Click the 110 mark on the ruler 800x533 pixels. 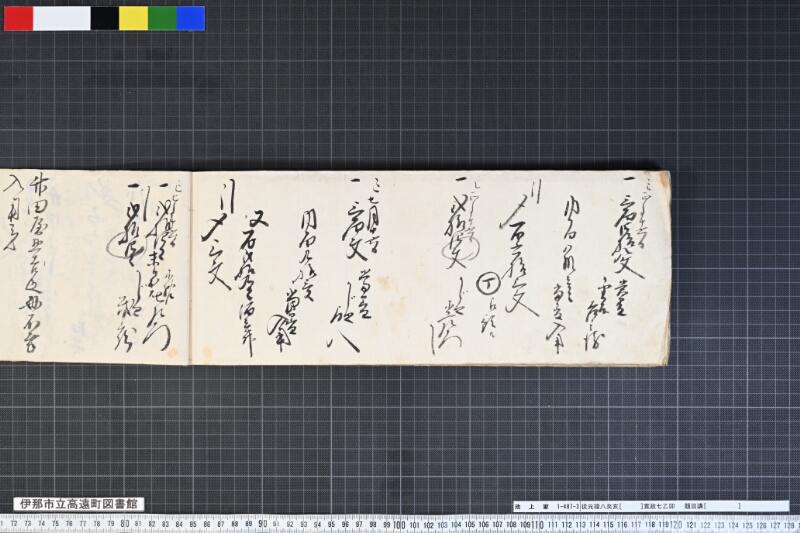(x=538, y=525)
